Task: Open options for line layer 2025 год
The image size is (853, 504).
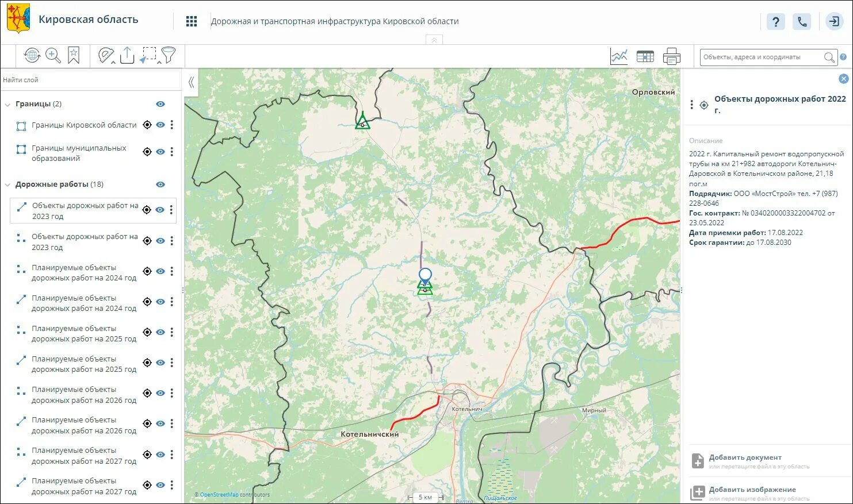Action: point(171,363)
